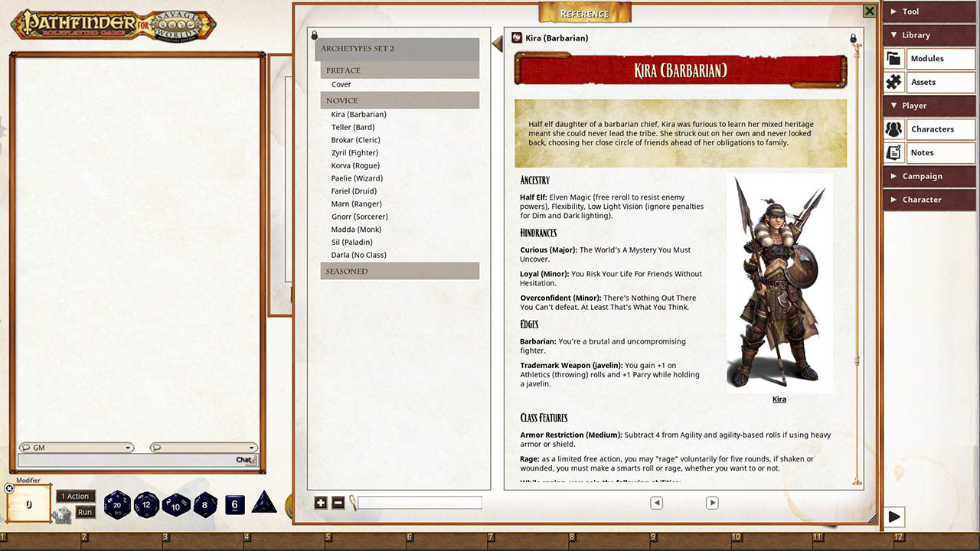Open the Characters icon in Player section

click(x=893, y=129)
